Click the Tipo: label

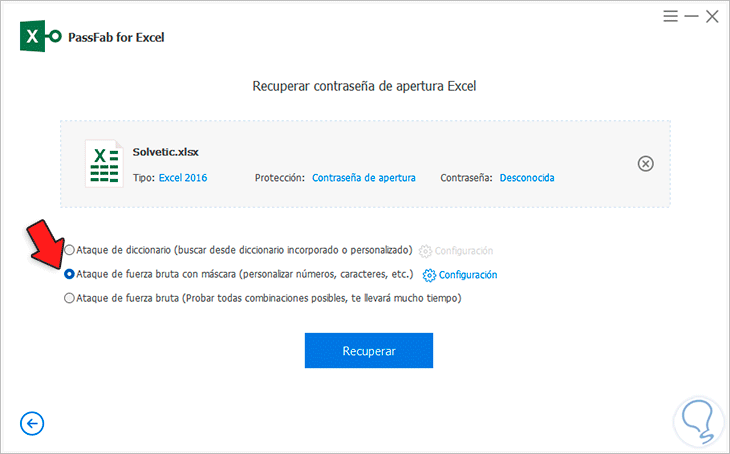(144, 178)
